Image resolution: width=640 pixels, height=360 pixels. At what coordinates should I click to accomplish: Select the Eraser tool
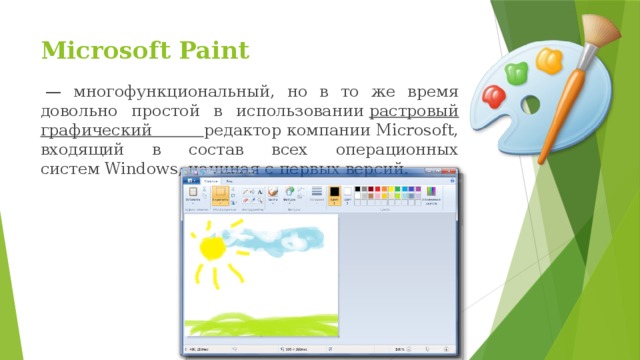(x=245, y=200)
